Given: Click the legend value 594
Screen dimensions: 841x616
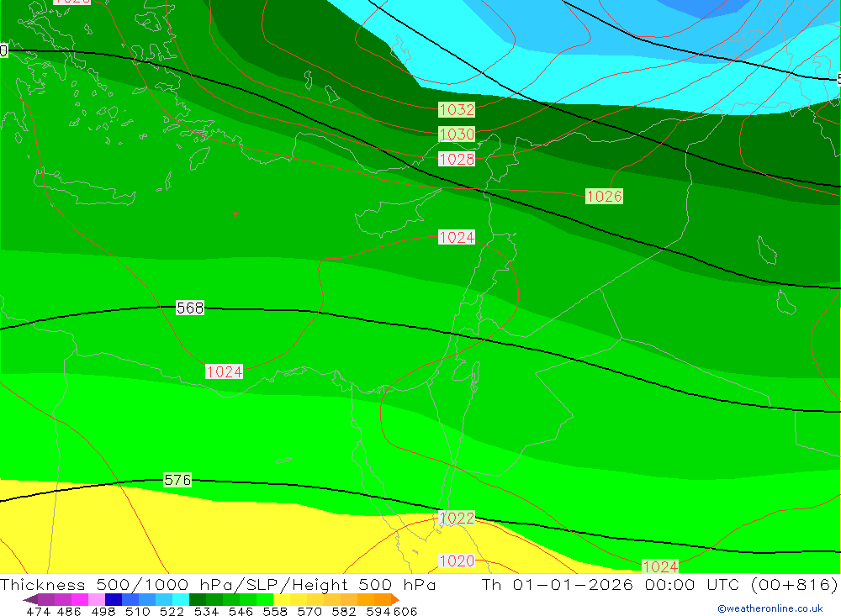Looking at the screenshot, I should [378, 612].
